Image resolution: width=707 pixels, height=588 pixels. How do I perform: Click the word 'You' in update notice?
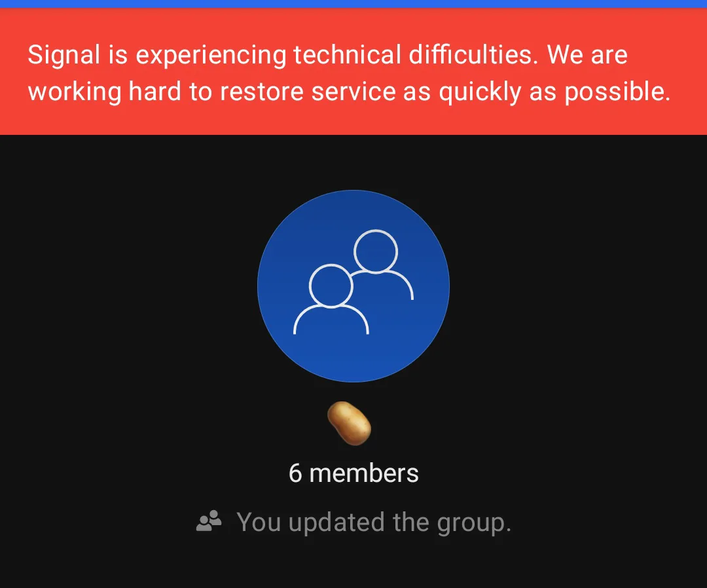[259, 522]
